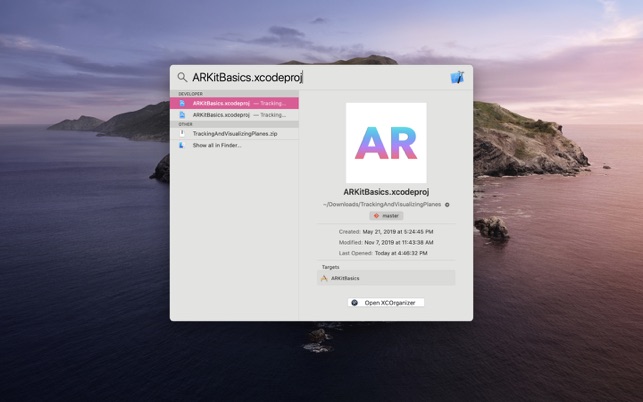Viewport: 643px width, 402px height.
Task: Click the Spotlight magnifying glass icon
Action: point(182,77)
